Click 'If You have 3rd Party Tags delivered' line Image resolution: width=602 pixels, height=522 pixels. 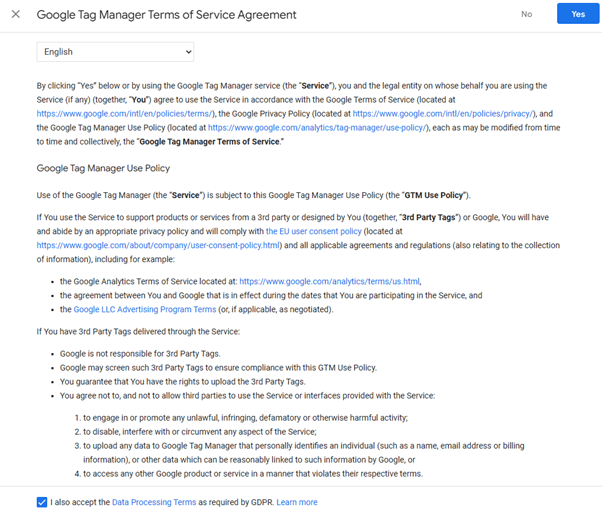138,332
